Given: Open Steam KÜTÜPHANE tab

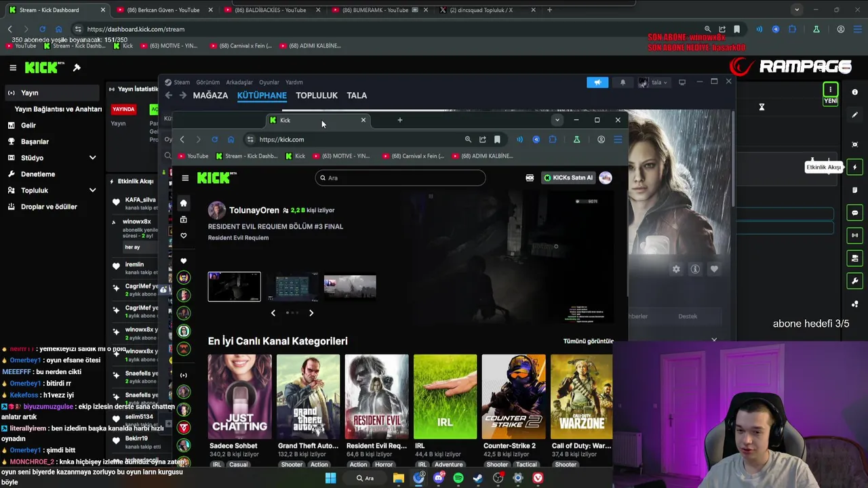Looking at the screenshot, I should click(x=262, y=96).
